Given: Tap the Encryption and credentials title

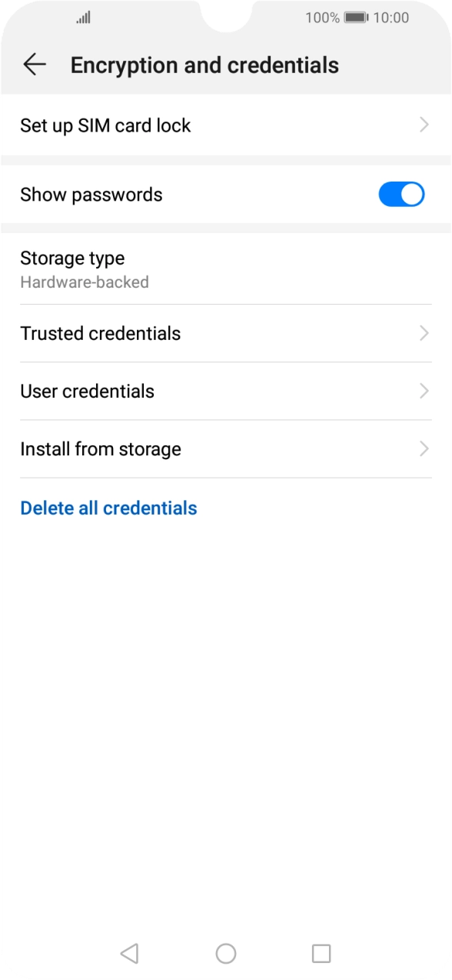Looking at the screenshot, I should click(x=204, y=65).
